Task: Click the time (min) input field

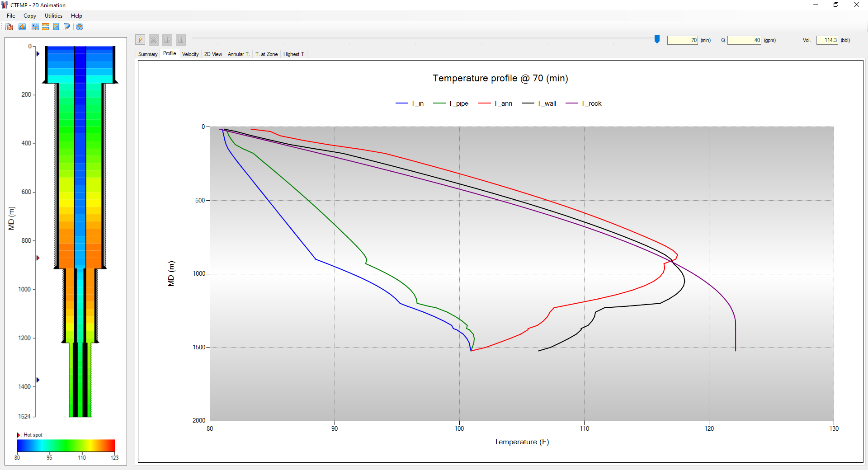Action: pyautogui.click(x=682, y=40)
